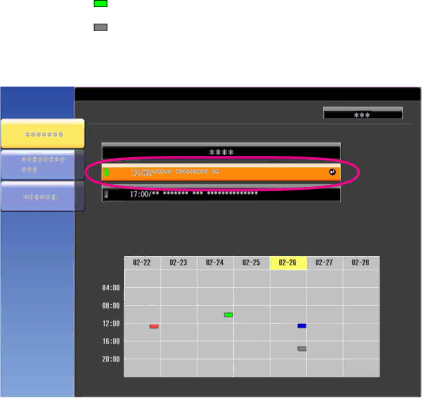Select the gray event marker on 02-26
Screen dimensions: 422x398
point(302,349)
